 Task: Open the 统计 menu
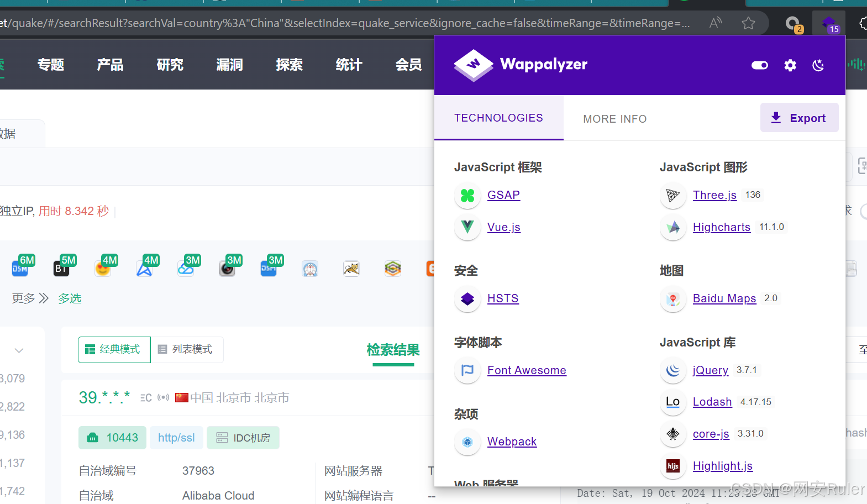pyautogui.click(x=349, y=65)
